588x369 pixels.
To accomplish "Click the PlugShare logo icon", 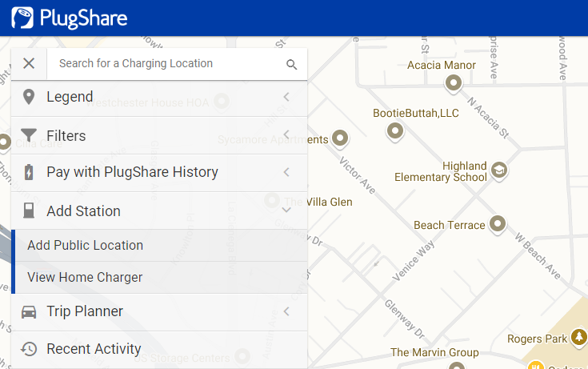I will (22, 18).
